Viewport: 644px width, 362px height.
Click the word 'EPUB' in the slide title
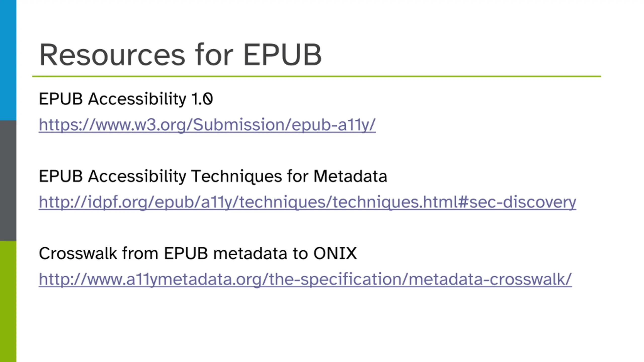(x=283, y=55)
